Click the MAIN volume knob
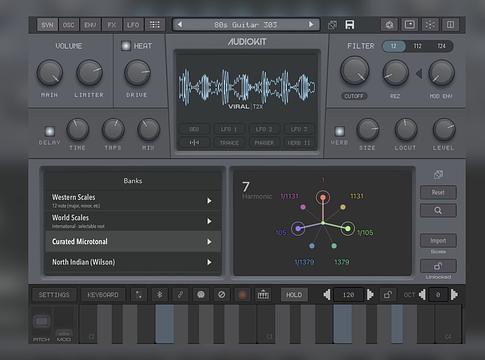The width and height of the screenshot is (485, 360). (x=49, y=73)
